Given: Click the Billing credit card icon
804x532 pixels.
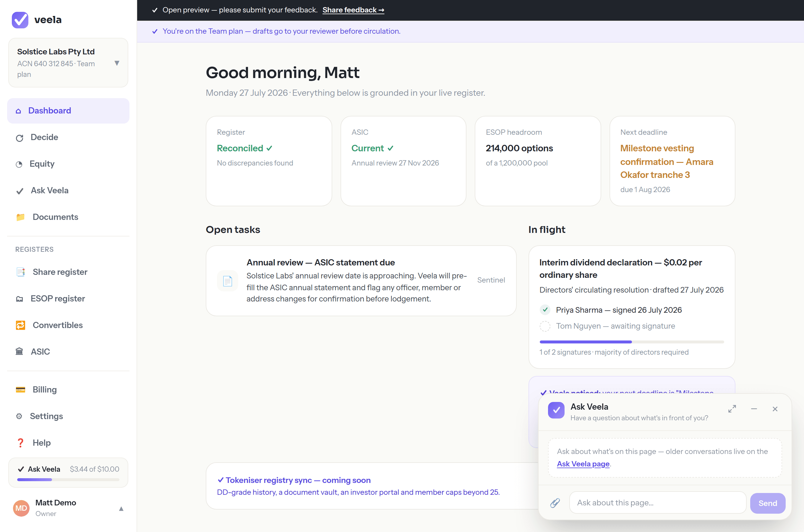Looking at the screenshot, I should coord(20,390).
